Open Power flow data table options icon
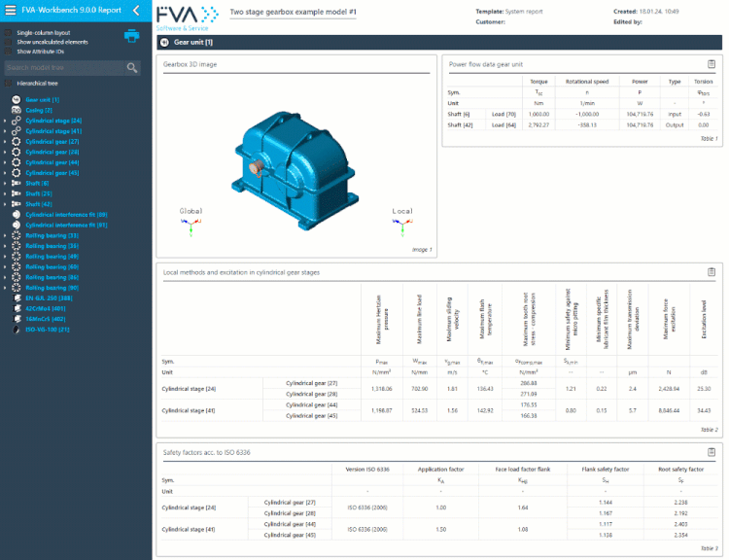Image resolution: width=729 pixels, height=560 pixels. pos(712,64)
